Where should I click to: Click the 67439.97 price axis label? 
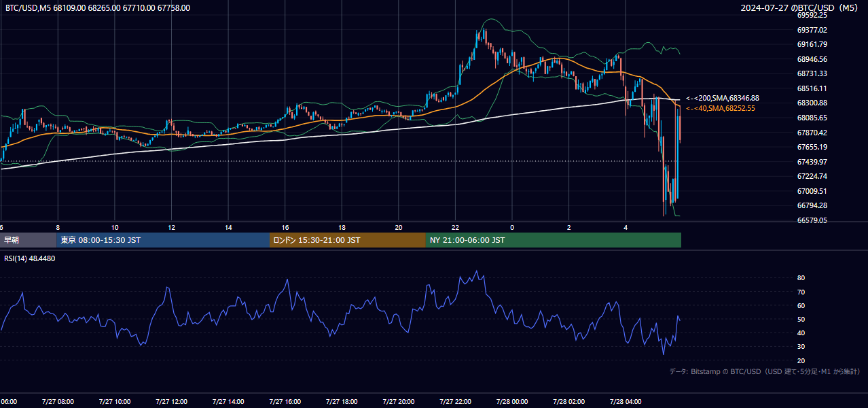click(812, 162)
